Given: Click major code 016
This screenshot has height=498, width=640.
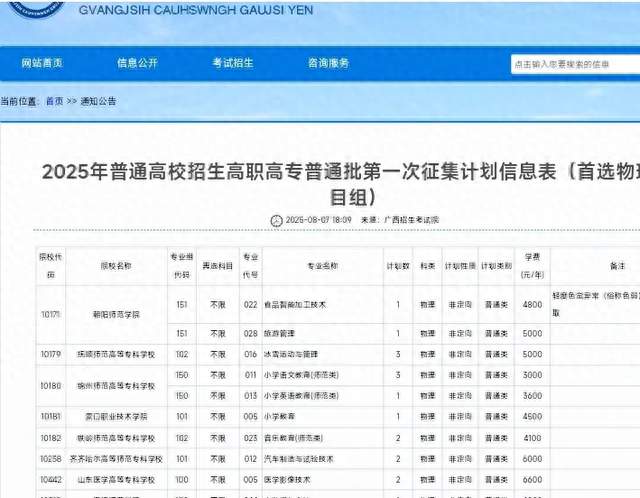Looking at the screenshot, I should [250, 354].
